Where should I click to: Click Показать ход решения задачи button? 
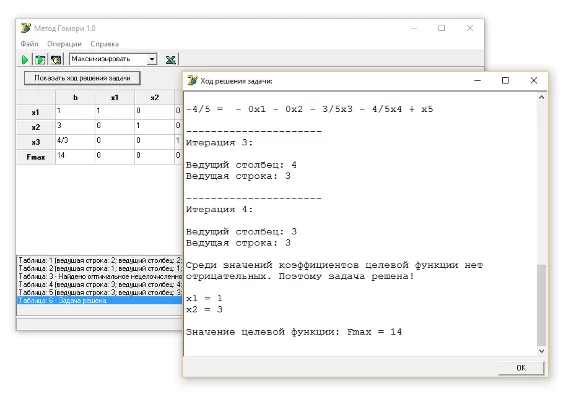(82, 78)
